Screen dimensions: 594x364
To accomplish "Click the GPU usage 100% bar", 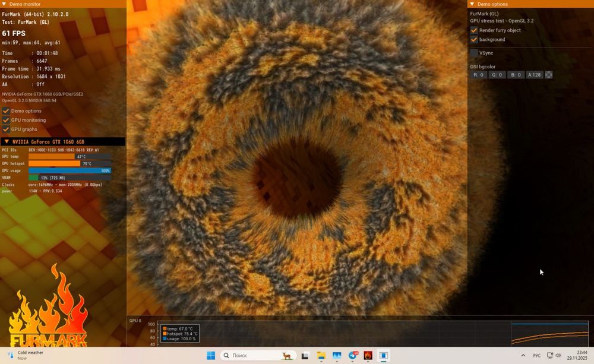I will point(69,171).
